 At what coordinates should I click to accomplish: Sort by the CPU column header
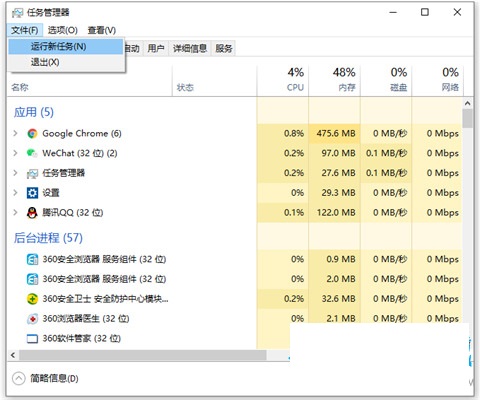tap(283, 81)
